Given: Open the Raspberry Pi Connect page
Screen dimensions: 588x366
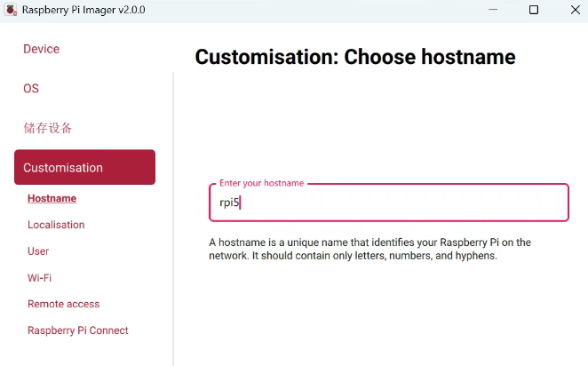Looking at the screenshot, I should [78, 330].
